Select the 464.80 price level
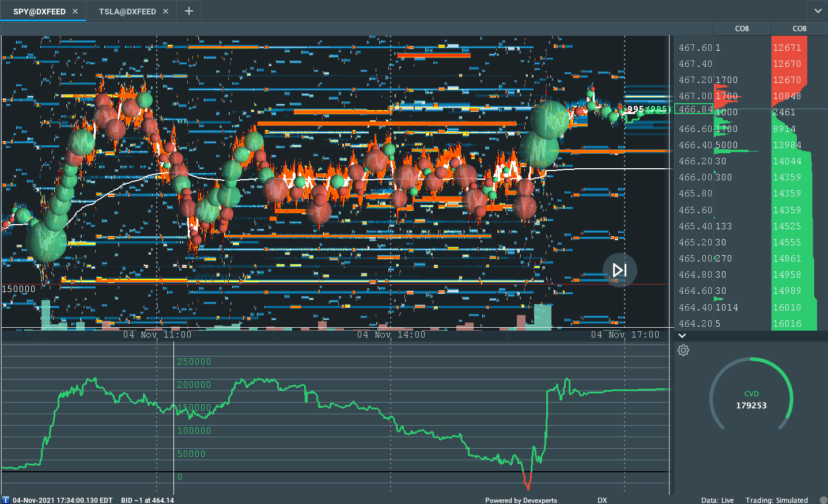 695,275
